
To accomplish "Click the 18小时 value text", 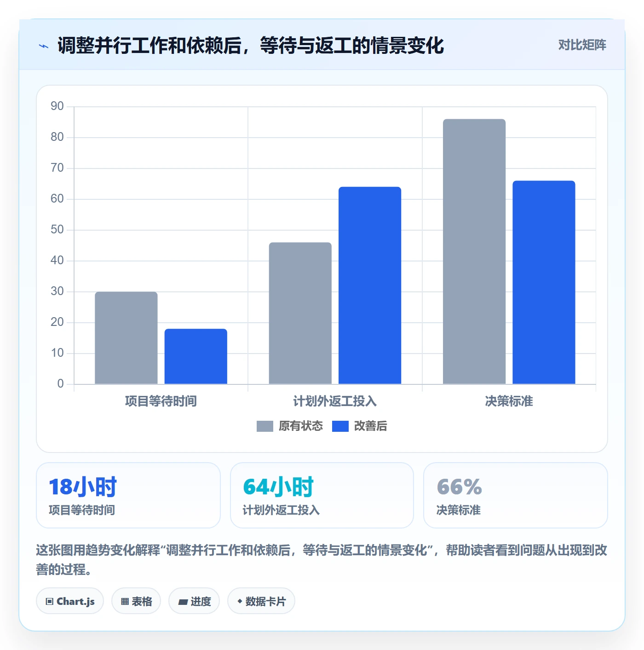I will pyautogui.click(x=83, y=487).
